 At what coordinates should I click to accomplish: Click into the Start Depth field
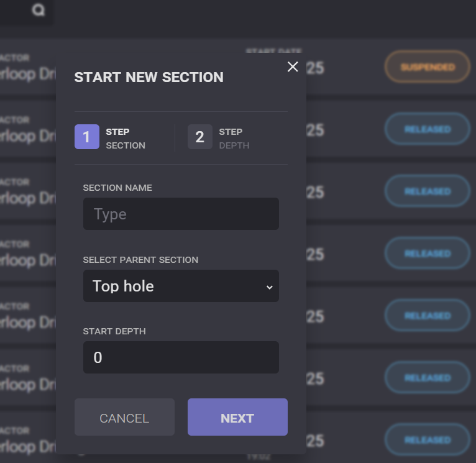[x=181, y=357]
